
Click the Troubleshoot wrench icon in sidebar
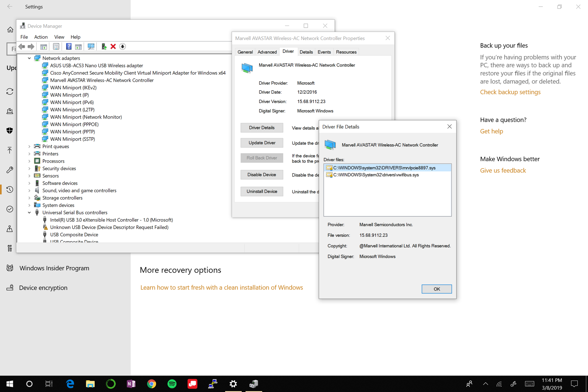(10, 170)
